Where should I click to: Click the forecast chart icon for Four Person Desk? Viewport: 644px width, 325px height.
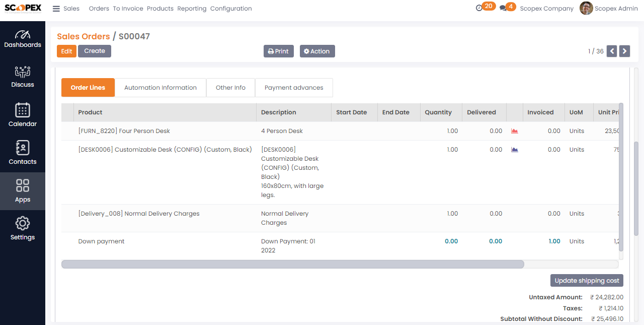click(x=514, y=131)
